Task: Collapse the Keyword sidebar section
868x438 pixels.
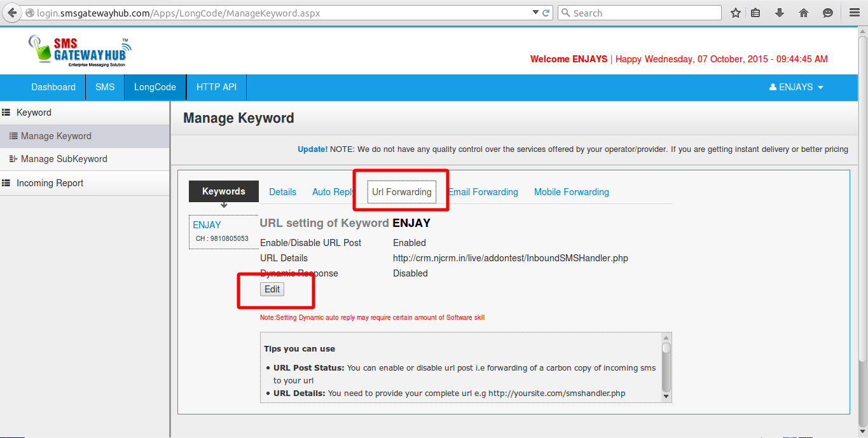Action: [x=85, y=113]
